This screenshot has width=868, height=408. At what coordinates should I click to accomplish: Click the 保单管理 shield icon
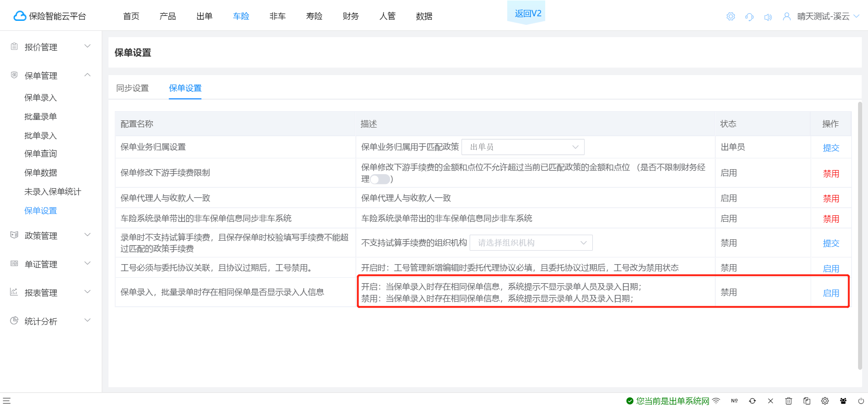click(14, 75)
